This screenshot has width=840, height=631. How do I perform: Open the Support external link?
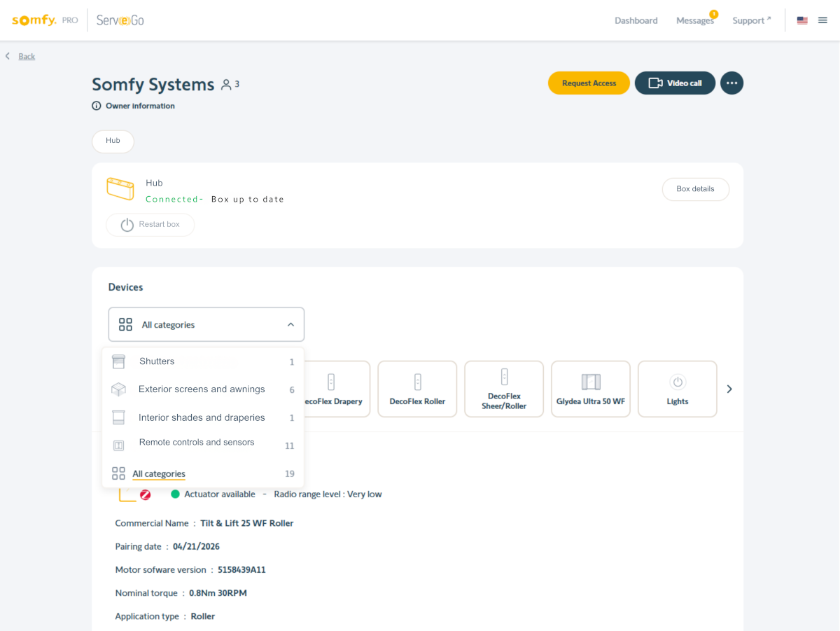(x=752, y=20)
